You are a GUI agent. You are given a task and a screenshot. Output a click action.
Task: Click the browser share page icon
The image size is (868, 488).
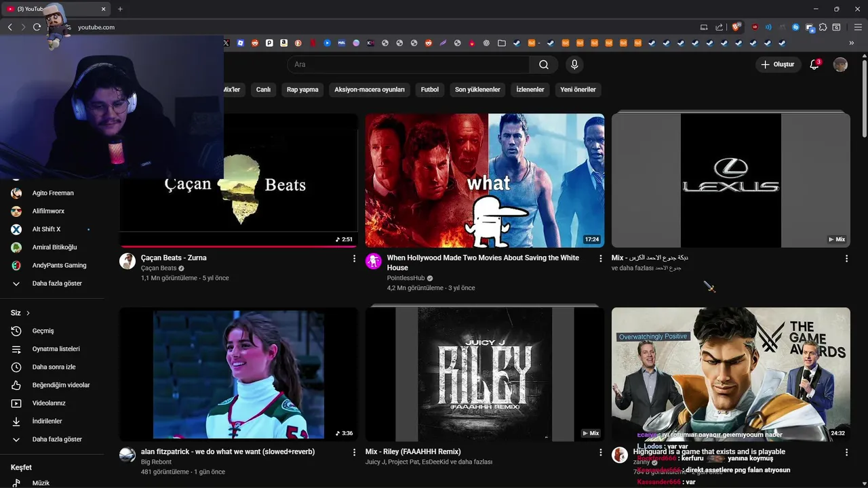[x=719, y=27]
